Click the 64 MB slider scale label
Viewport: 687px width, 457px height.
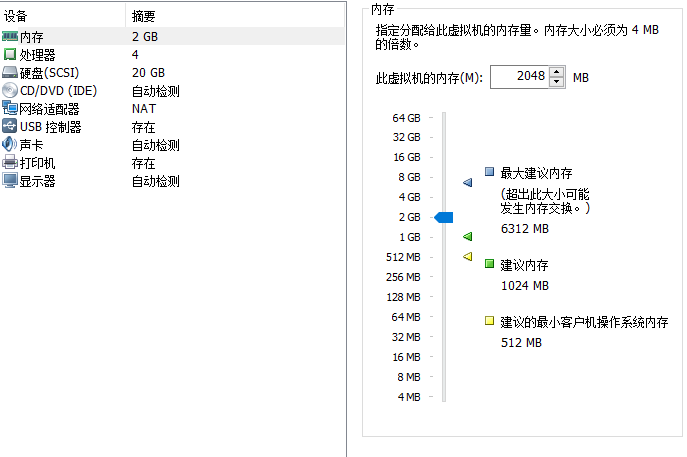coord(406,317)
